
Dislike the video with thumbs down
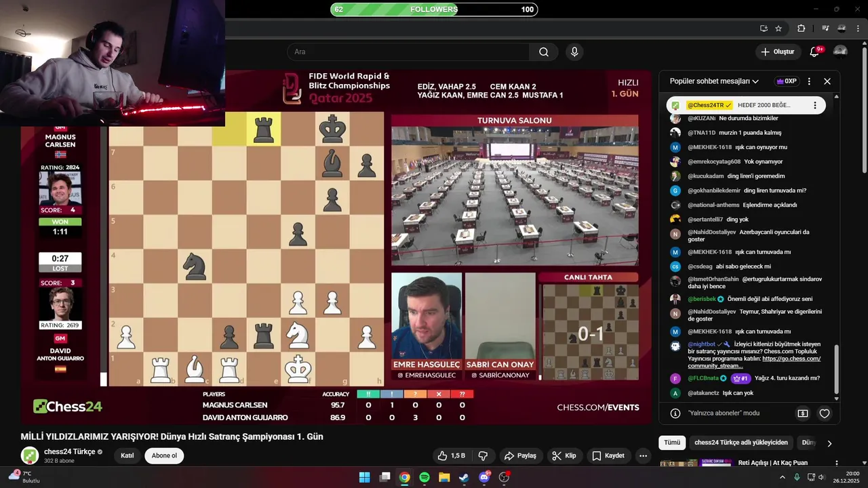(x=484, y=455)
